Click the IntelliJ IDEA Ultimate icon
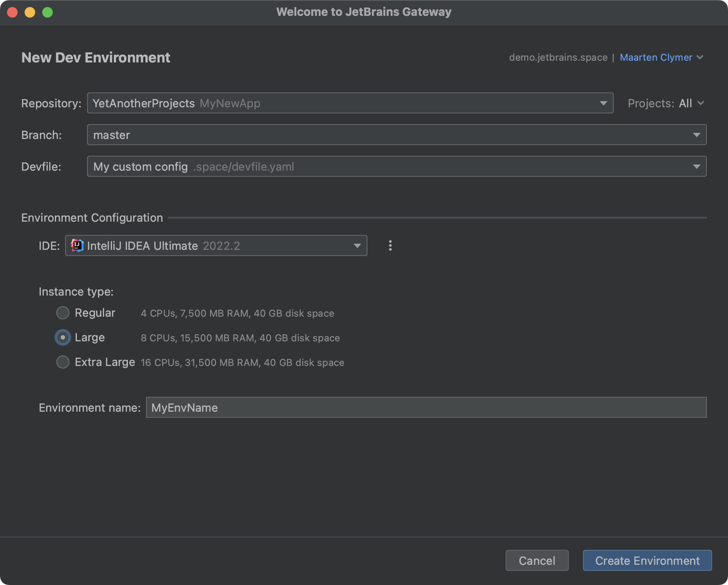The image size is (728, 585). point(77,245)
